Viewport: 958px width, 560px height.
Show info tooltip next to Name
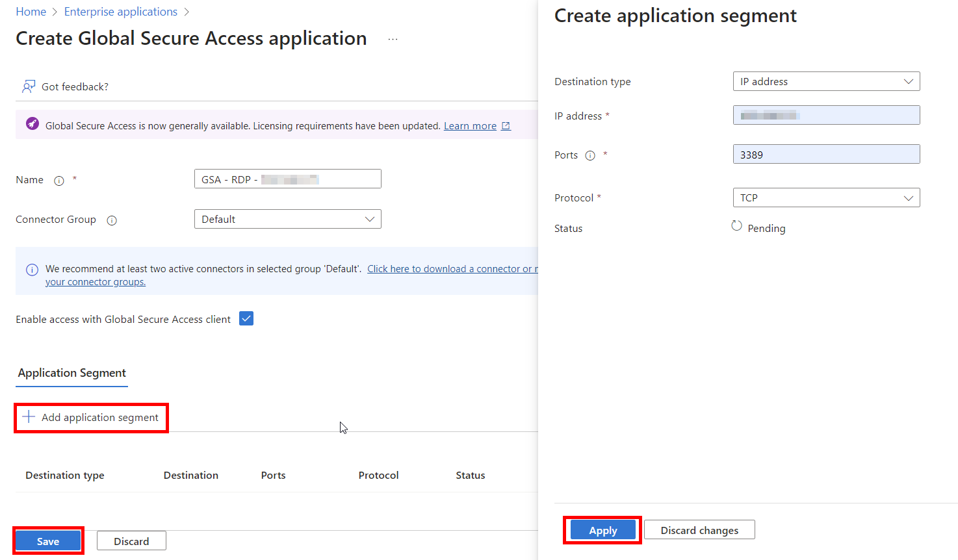click(x=59, y=181)
